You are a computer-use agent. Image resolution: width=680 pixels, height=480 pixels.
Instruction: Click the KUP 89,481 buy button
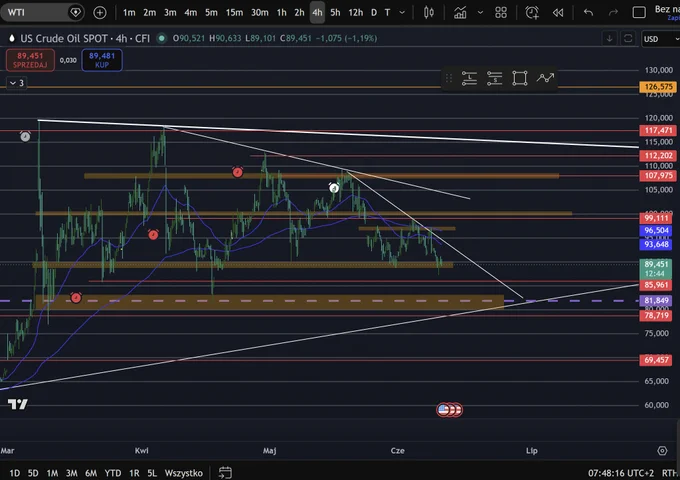click(102, 60)
